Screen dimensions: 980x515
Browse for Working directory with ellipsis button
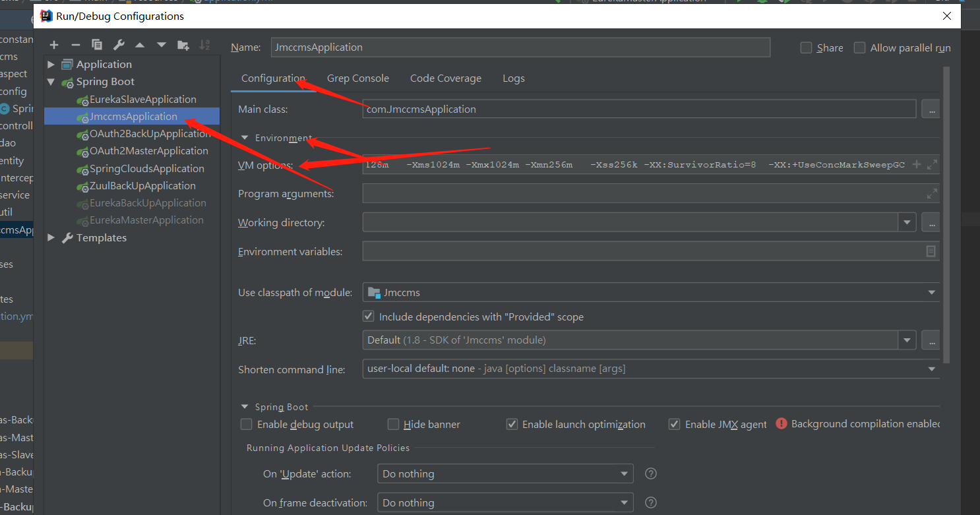tap(931, 223)
